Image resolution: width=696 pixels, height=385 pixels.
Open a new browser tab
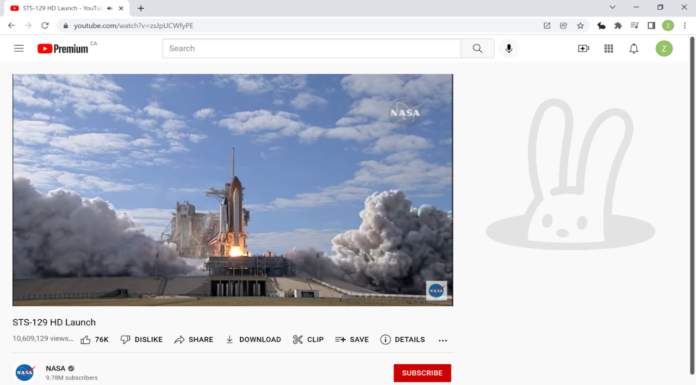[x=141, y=8]
